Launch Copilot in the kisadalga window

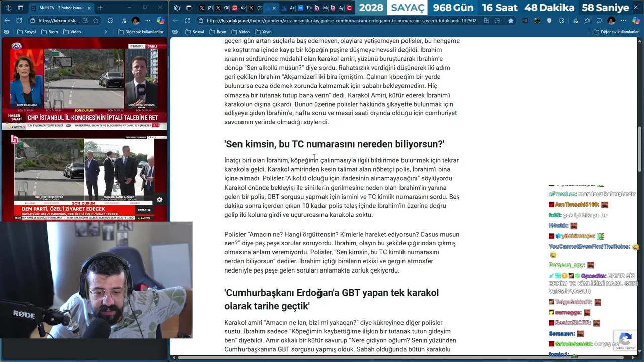636,20
